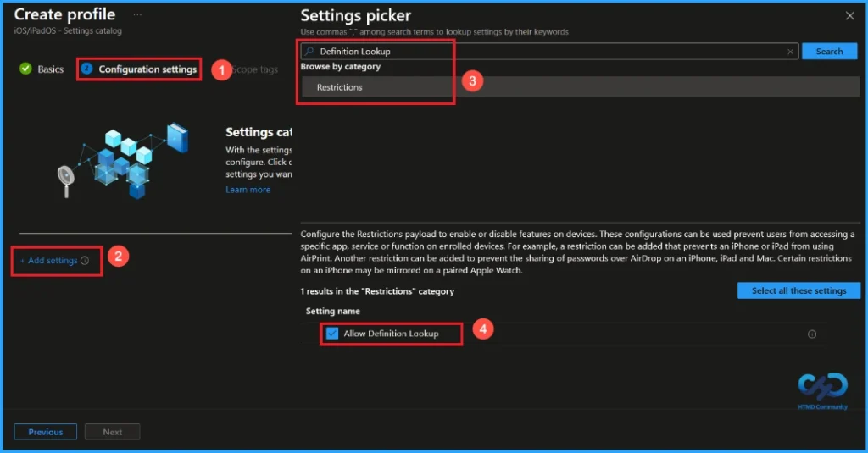
Task: Open the Learn more link
Action: point(248,189)
